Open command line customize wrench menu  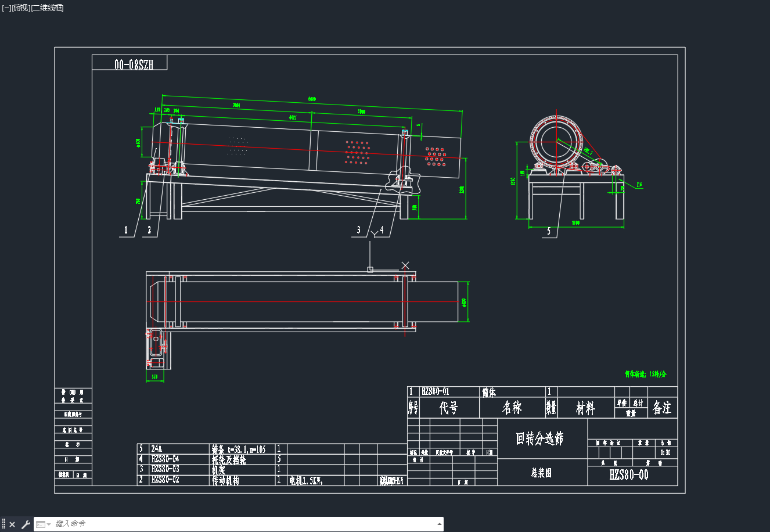[26, 524]
